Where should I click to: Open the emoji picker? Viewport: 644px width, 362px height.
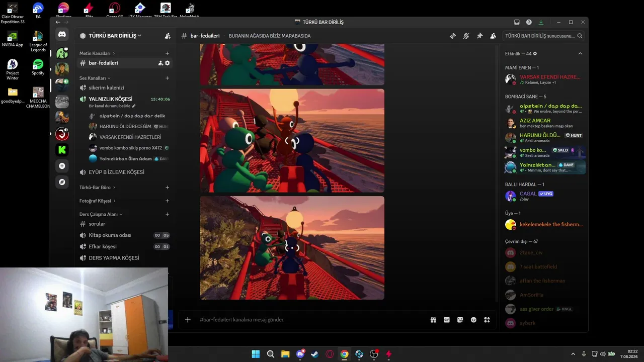point(473,320)
